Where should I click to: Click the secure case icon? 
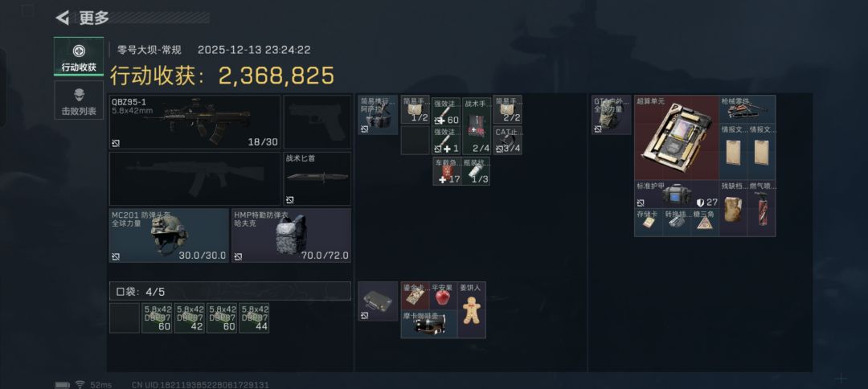pyautogui.click(x=378, y=301)
